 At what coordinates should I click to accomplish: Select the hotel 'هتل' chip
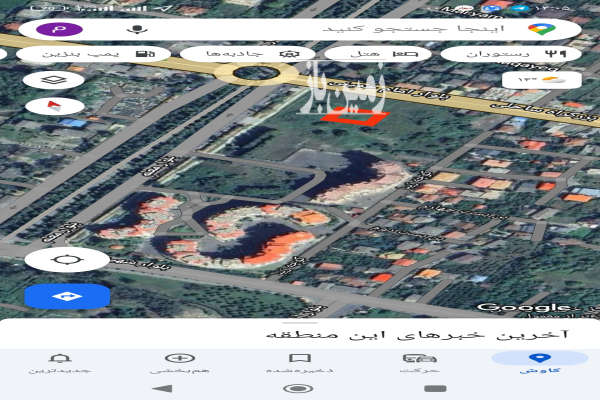coord(378,54)
